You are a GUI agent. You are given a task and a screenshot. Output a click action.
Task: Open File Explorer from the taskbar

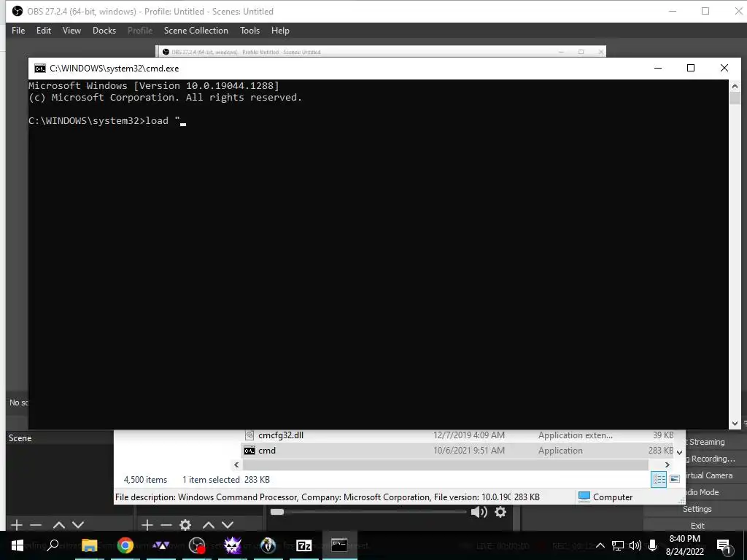[89, 545]
